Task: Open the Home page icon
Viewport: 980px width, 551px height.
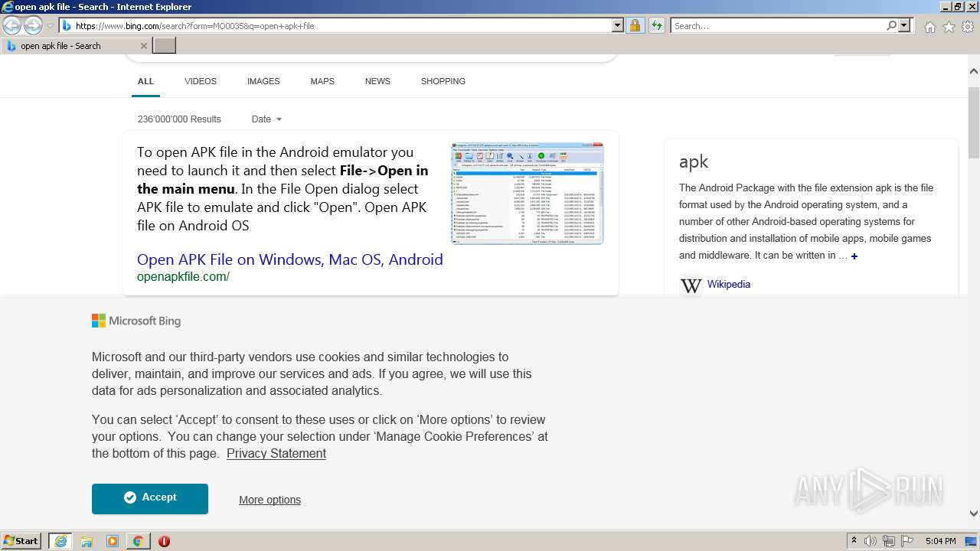Action: click(929, 27)
